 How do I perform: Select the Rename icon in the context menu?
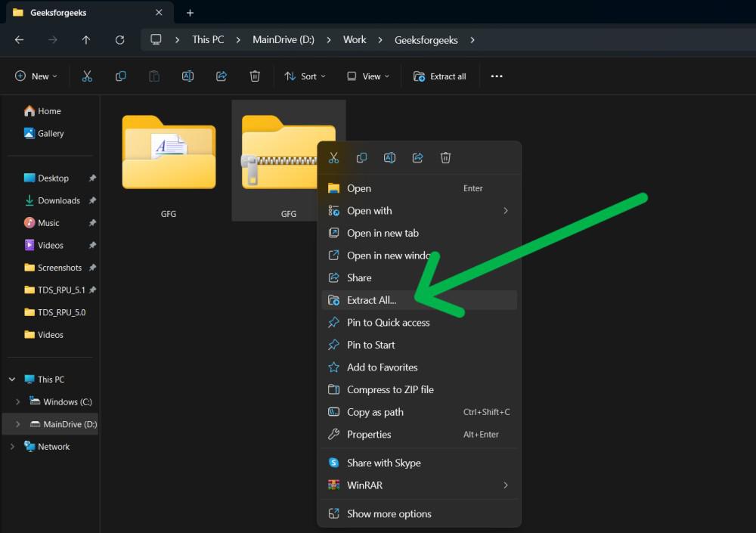click(x=389, y=157)
